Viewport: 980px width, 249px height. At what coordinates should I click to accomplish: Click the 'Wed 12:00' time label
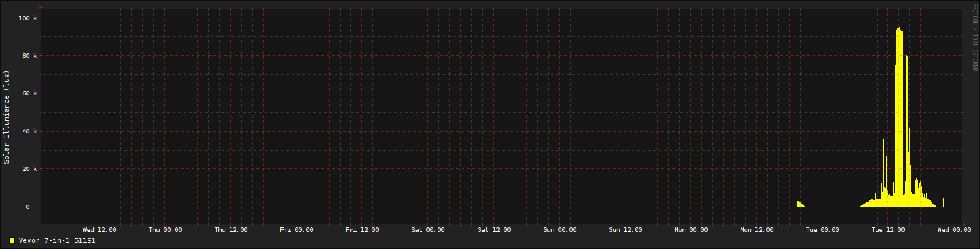click(x=99, y=230)
